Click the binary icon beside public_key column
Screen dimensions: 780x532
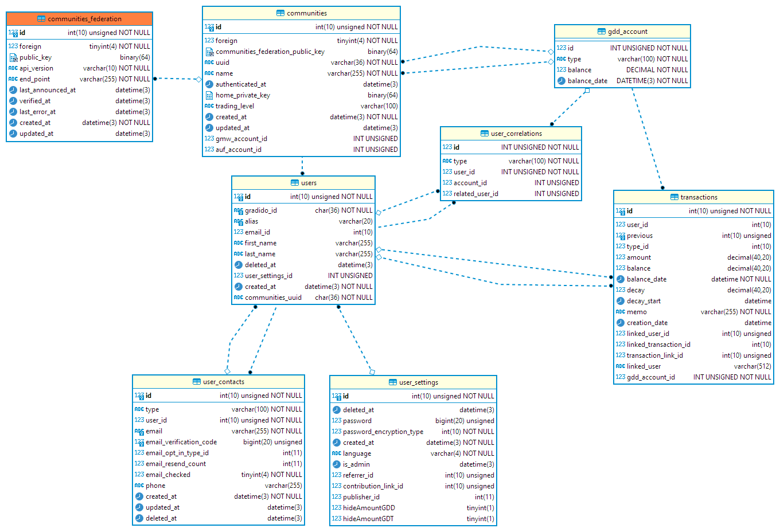point(13,57)
